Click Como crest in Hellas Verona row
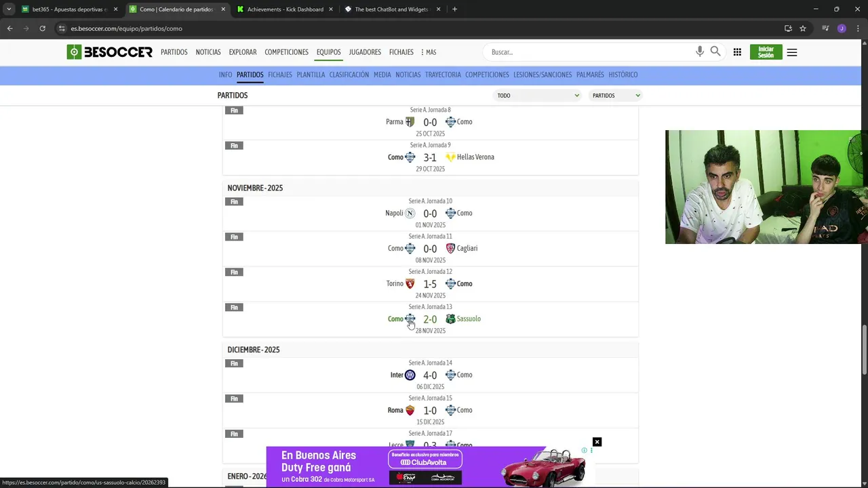The image size is (868, 488). pyautogui.click(x=410, y=157)
